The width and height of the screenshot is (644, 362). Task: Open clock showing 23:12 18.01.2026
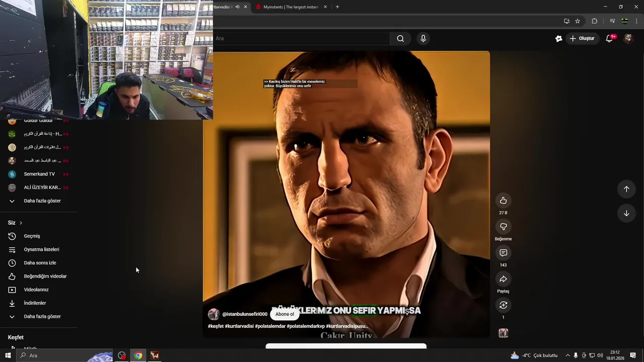point(615,355)
